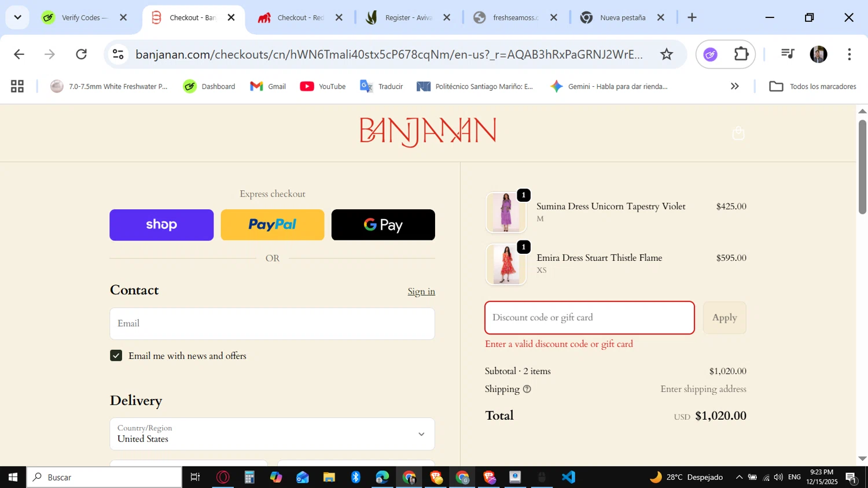Viewport: 868px width, 488px height.
Task: Expand the Country/Region dropdown
Action: 272,434
